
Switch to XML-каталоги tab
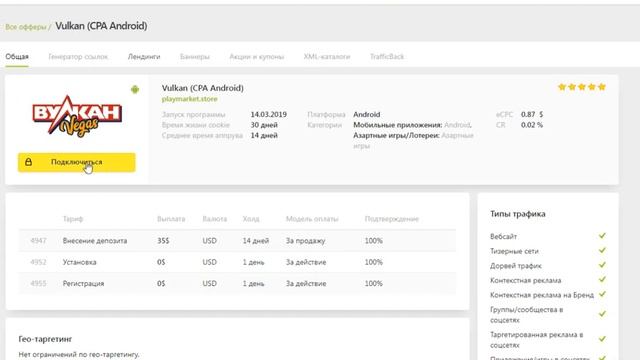pos(327,57)
